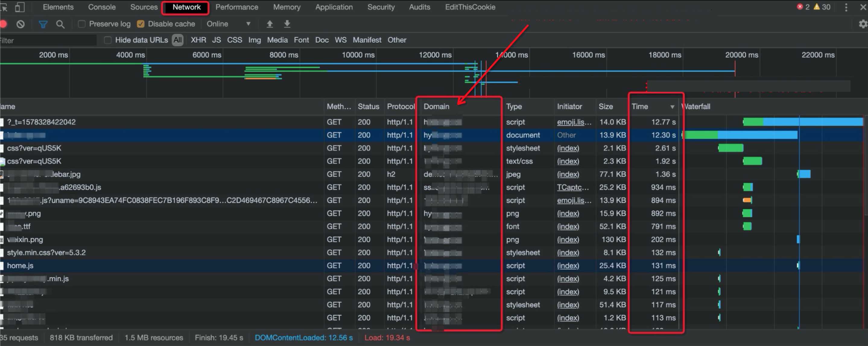Click the Time column sort arrow
The width and height of the screenshot is (868, 346).
(x=672, y=107)
